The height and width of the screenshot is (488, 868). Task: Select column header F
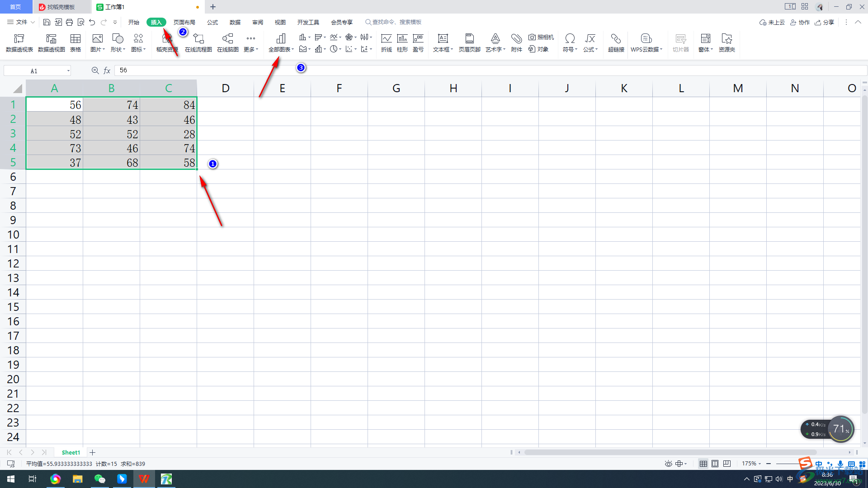click(339, 88)
